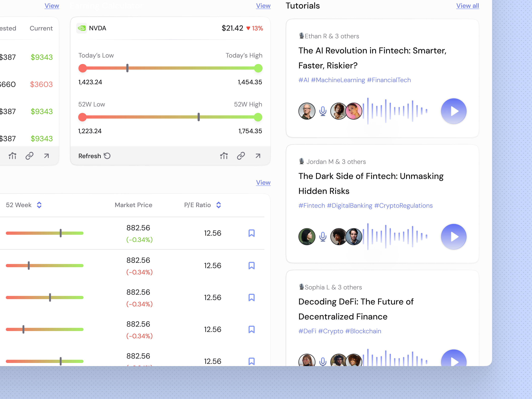Click the microphone icon on the Dark Side tutorial
Image resolution: width=532 pixels, height=399 pixels.
pyautogui.click(x=322, y=236)
